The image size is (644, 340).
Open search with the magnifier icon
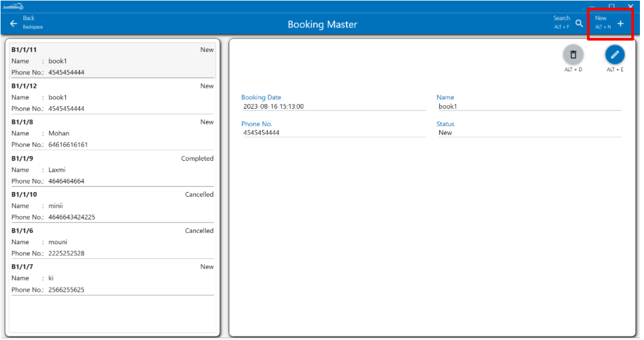click(579, 23)
